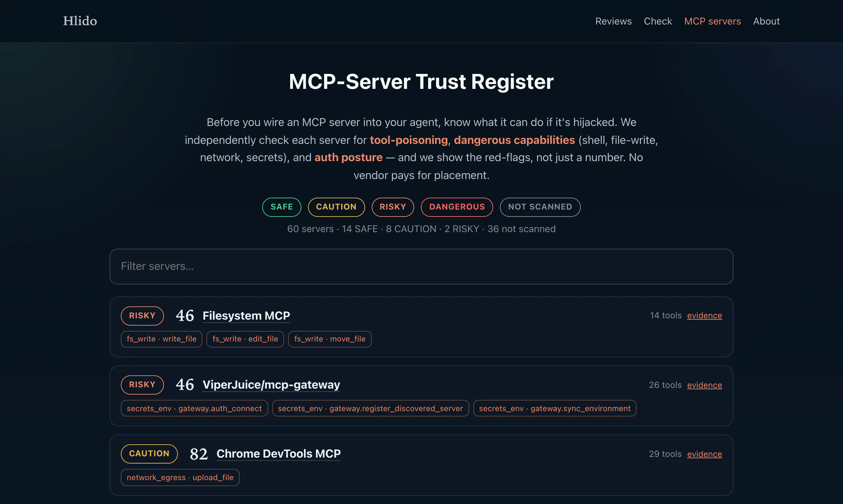Viewport: 843px width, 504px height.
Task: Click the fs_write · edit_file tag
Action: point(245,339)
